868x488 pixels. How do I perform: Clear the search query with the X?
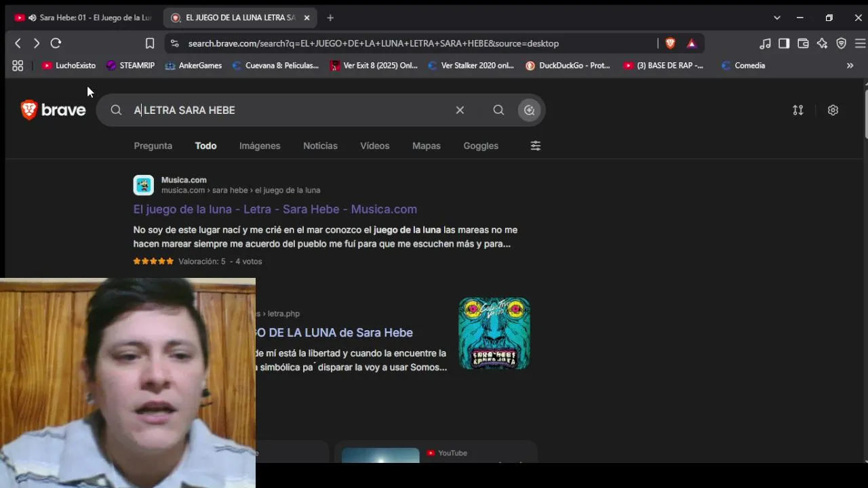point(460,110)
